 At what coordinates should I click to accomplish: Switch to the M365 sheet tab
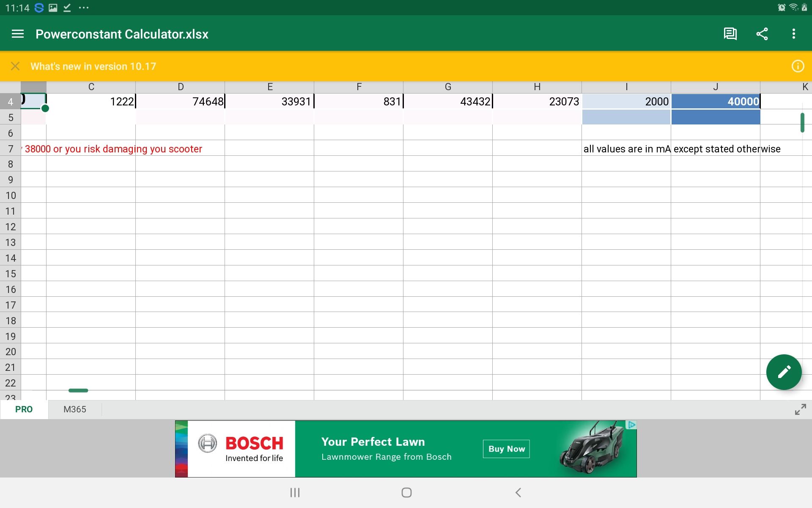point(75,409)
